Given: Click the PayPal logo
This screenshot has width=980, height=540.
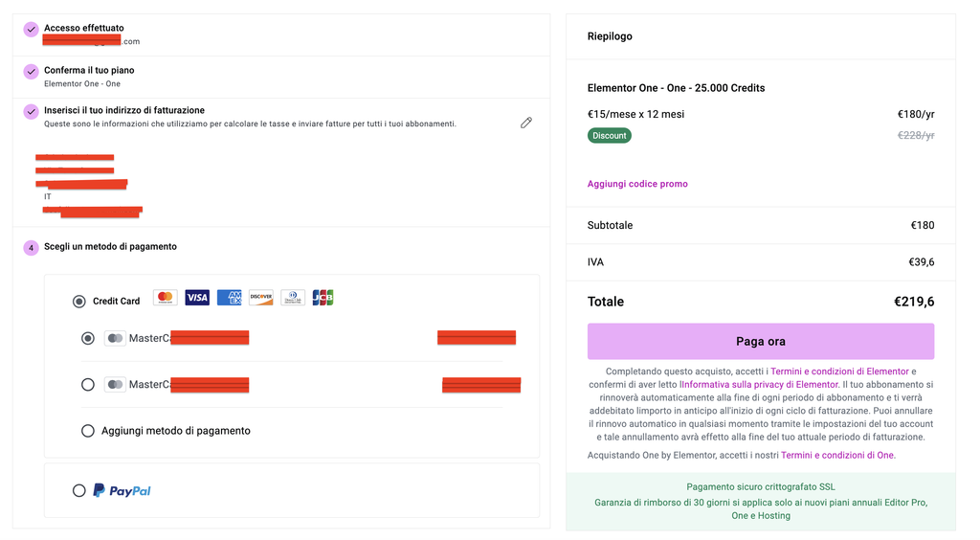Looking at the screenshot, I should click(x=122, y=490).
